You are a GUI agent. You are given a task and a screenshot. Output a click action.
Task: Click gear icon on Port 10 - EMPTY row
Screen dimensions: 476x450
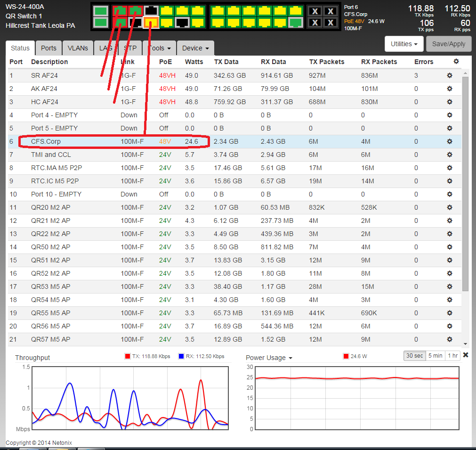450,194
